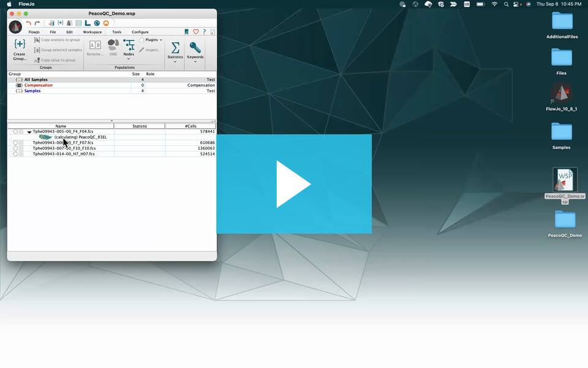This screenshot has height=368, width=588.
Task: Open the table editor grid icon
Action: [78, 23]
